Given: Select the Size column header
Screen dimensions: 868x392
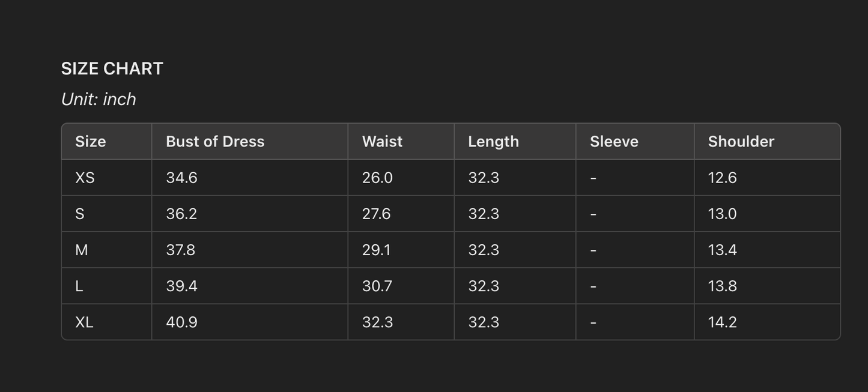Looking at the screenshot, I should 90,142.
